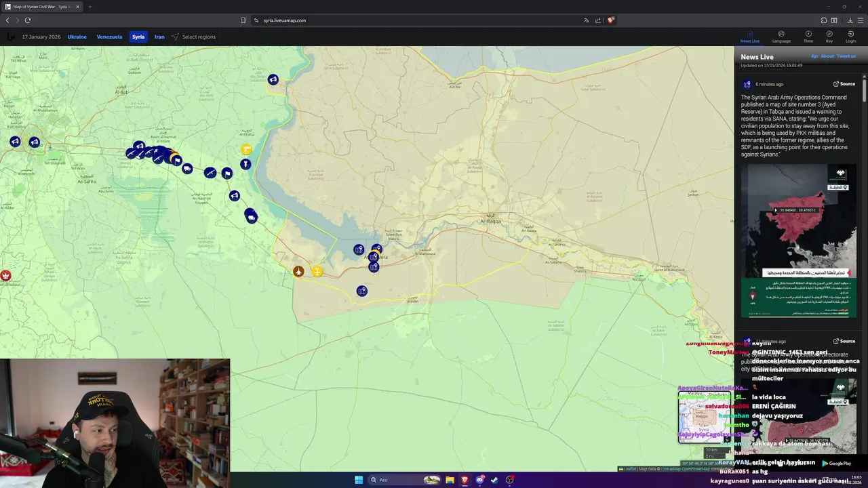Open Source link of the 6 minutes ago post
Image resolution: width=868 pixels, height=488 pixels.
(x=844, y=84)
